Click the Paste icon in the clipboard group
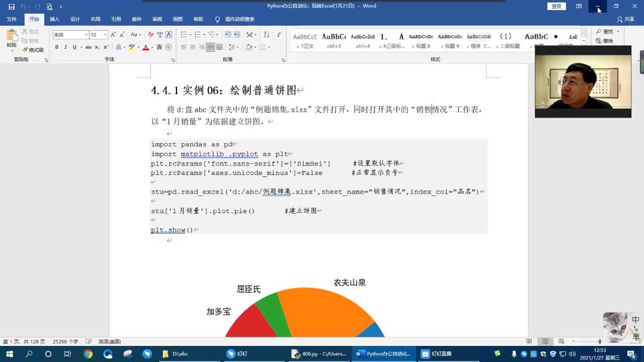This screenshot has height=362, width=644. tap(12, 36)
